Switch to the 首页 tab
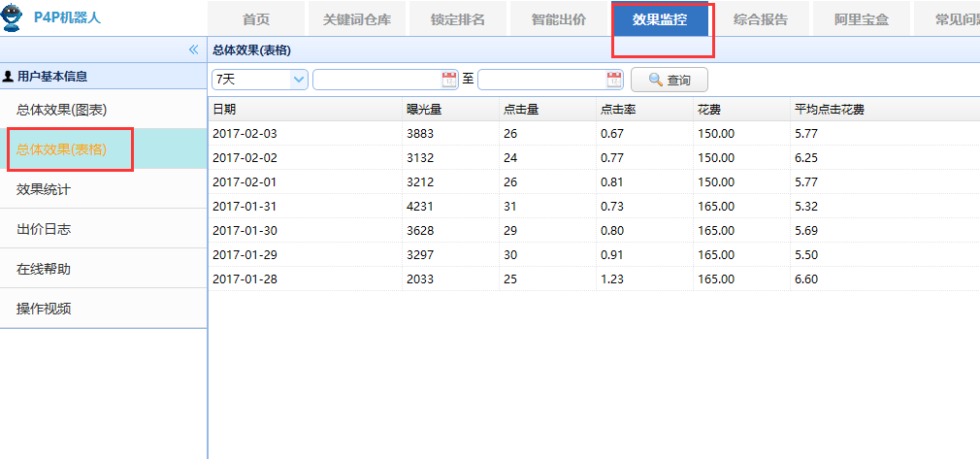Image resolution: width=980 pixels, height=459 pixels. [x=256, y=19]
